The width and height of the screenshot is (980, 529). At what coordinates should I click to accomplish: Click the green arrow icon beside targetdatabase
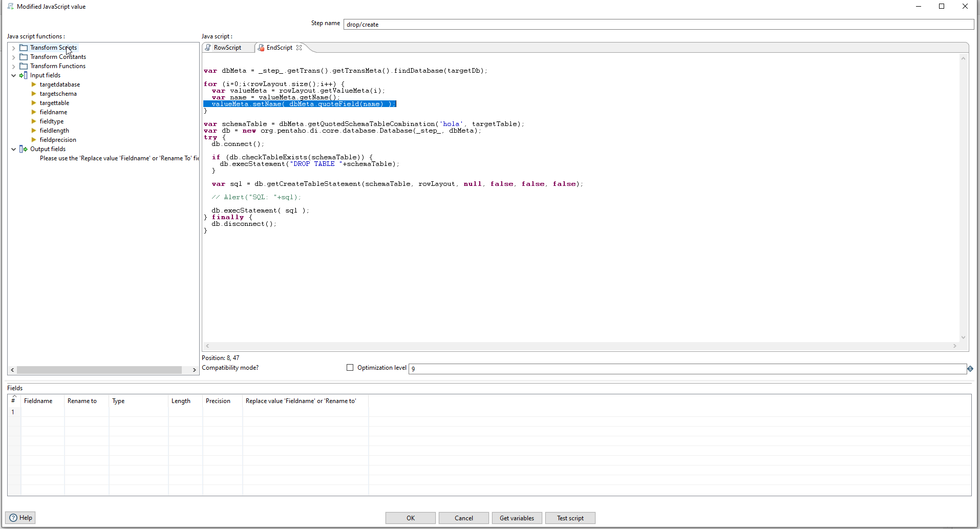33,84
